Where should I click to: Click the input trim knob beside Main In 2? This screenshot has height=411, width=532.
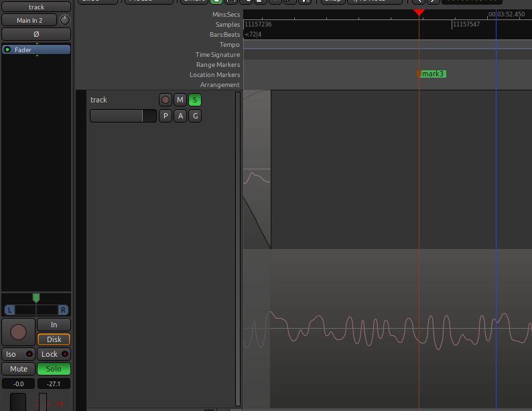point(65,20)
